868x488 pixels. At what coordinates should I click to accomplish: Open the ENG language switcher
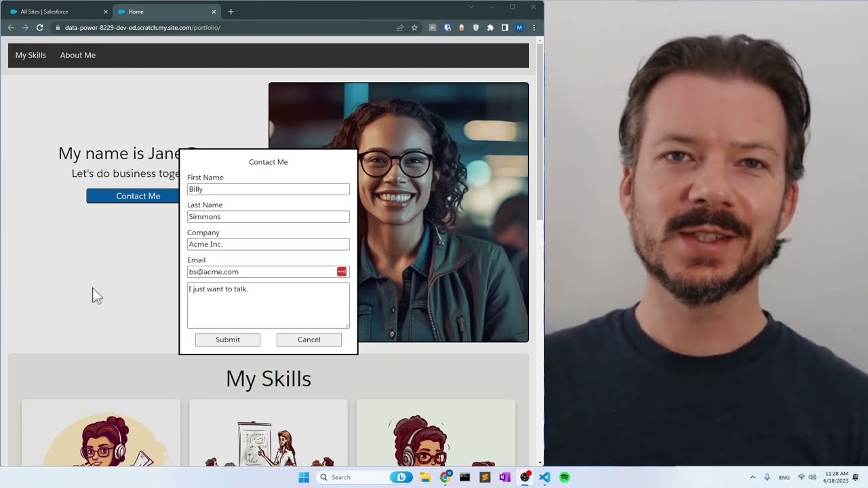(x=784, y=477)
